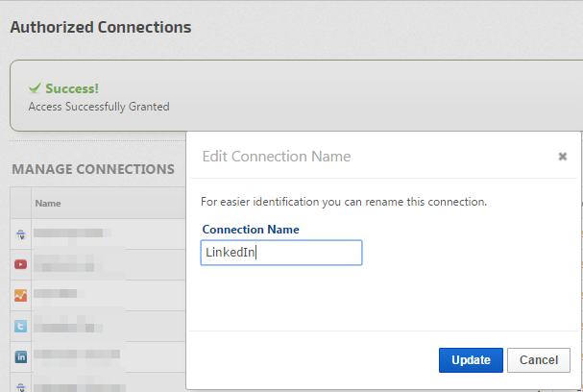This screenshot has height=392, width=583.
Task: Cancel the connection rename
Action: (x=539, y=360)
